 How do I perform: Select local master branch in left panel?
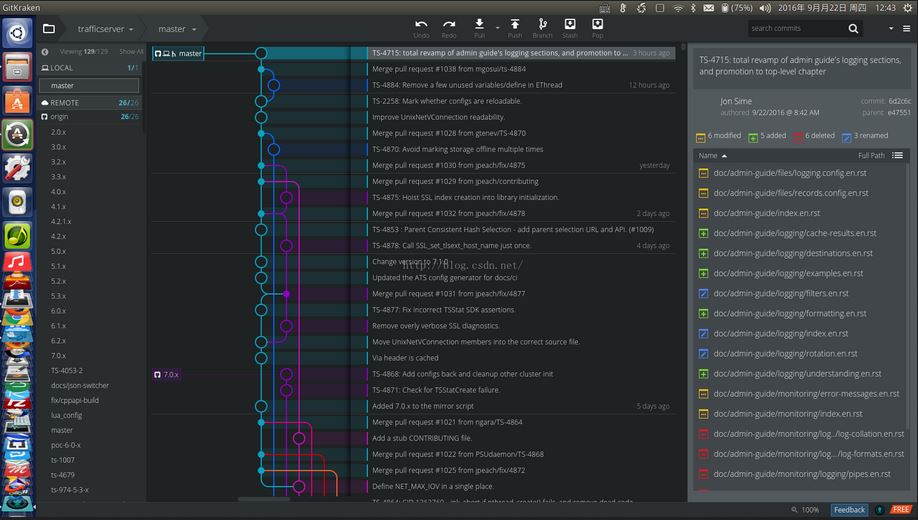(x=89, y=85)
